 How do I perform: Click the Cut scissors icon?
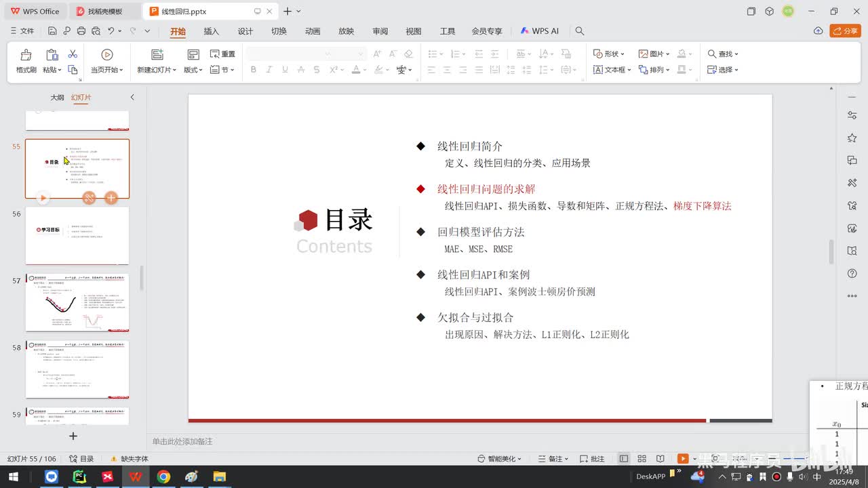[x=73, y=54]
